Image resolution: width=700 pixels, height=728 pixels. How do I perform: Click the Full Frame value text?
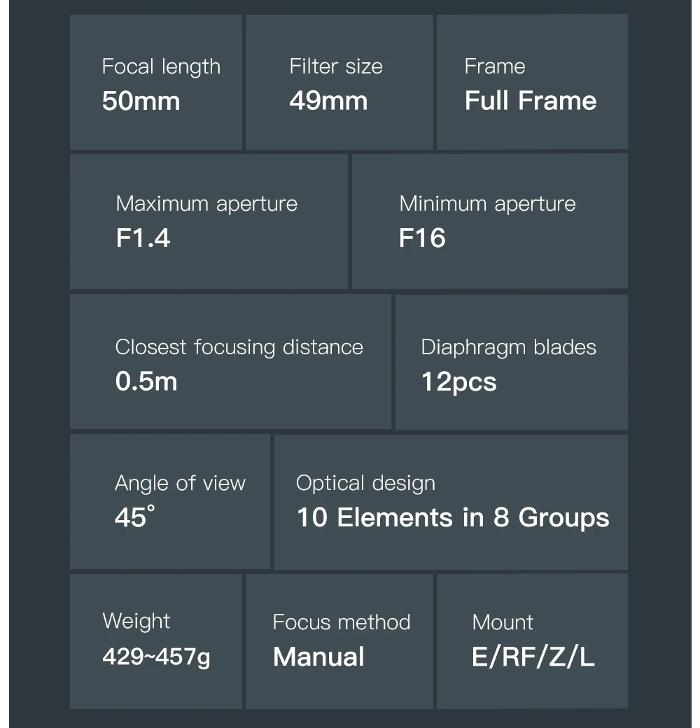[531, 101]
